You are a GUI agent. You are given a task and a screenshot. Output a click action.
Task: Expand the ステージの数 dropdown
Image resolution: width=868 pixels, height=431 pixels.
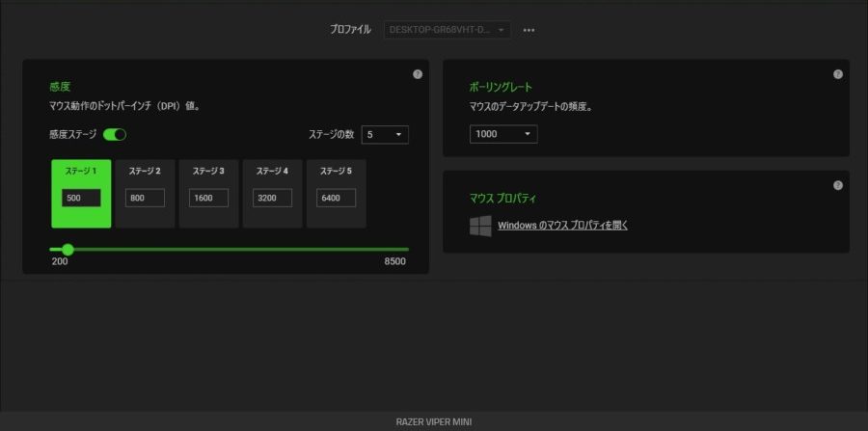coord(385,134)
